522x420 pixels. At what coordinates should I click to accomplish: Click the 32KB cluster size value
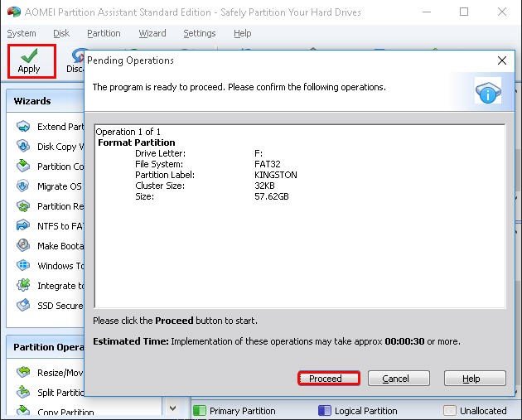pos(264,186)
